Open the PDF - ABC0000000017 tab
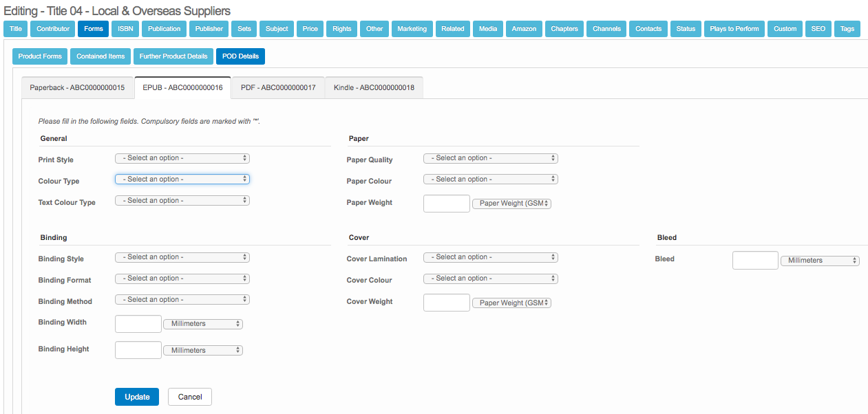Image resolution: width=868 pixels, height=414 pixels. click(278, 88)
